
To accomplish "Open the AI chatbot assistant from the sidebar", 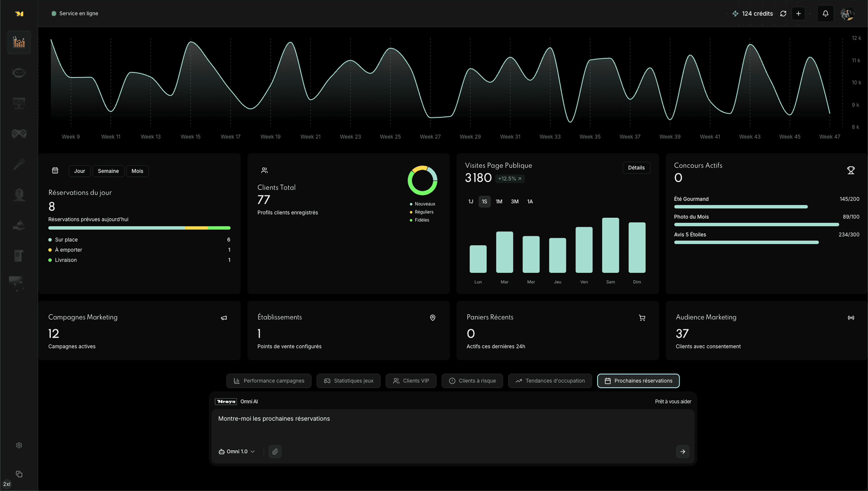I will pyautogui.click(x=19, y=73).
